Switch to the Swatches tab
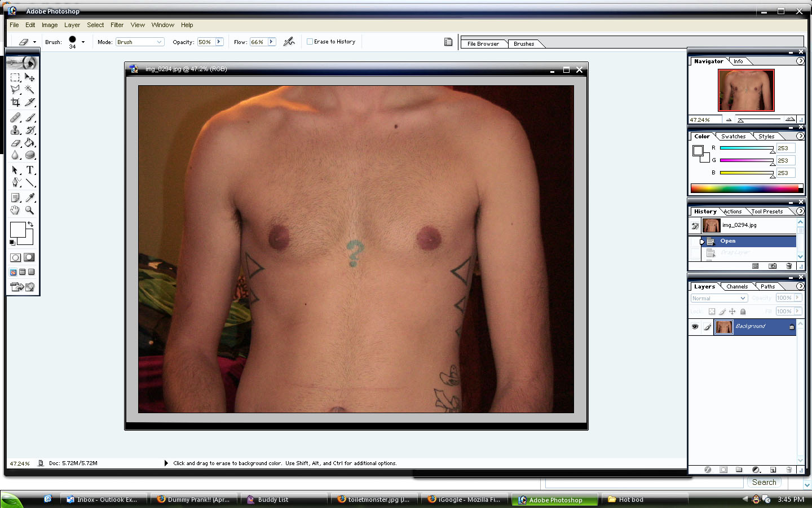This screenshot has height=508, width=812. point(733,136)
